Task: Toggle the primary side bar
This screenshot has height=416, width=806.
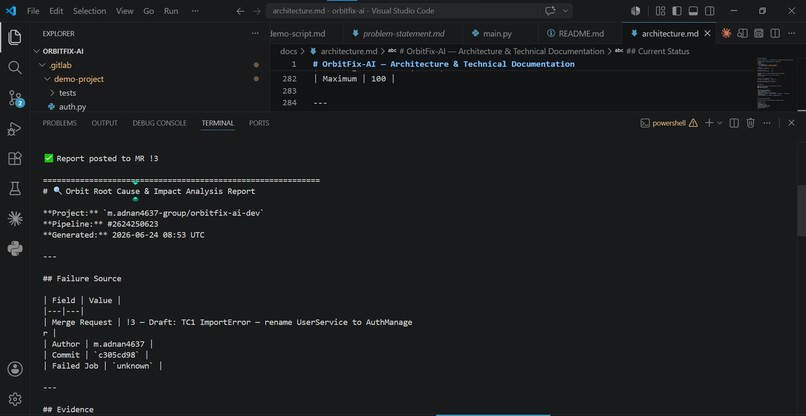Action: click(677, 11)
